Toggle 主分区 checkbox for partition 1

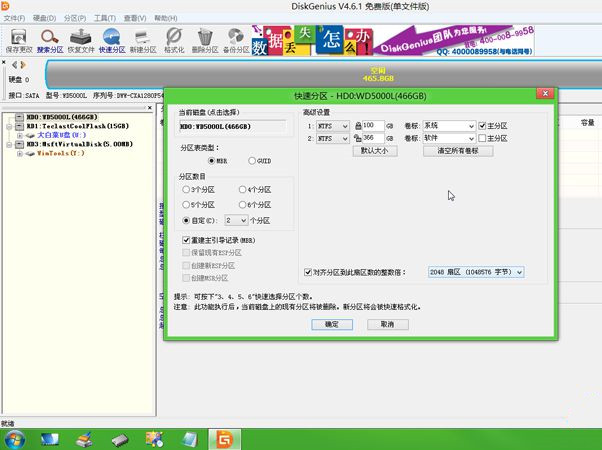tap(482, 126)
